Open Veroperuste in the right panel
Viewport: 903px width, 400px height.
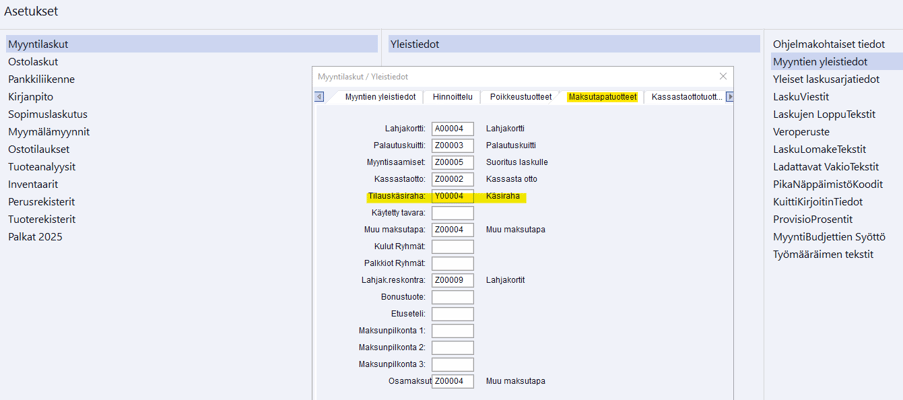801,132
